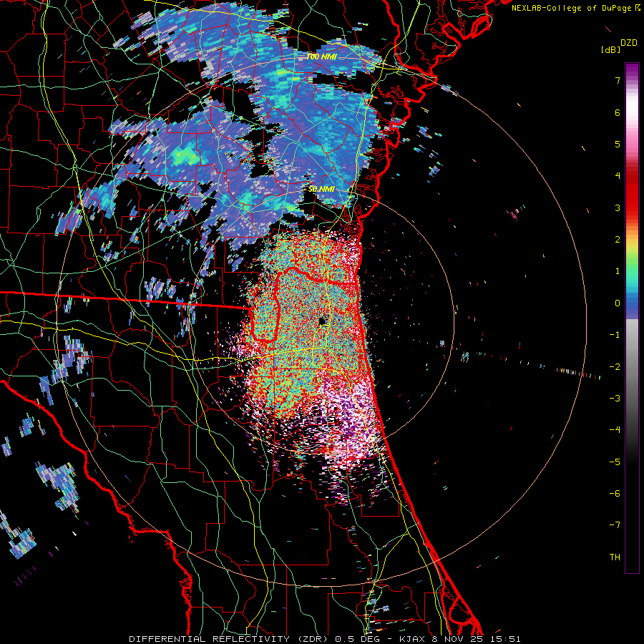
Task: Click the TH label on the color scale
Action: pos(615,557)
